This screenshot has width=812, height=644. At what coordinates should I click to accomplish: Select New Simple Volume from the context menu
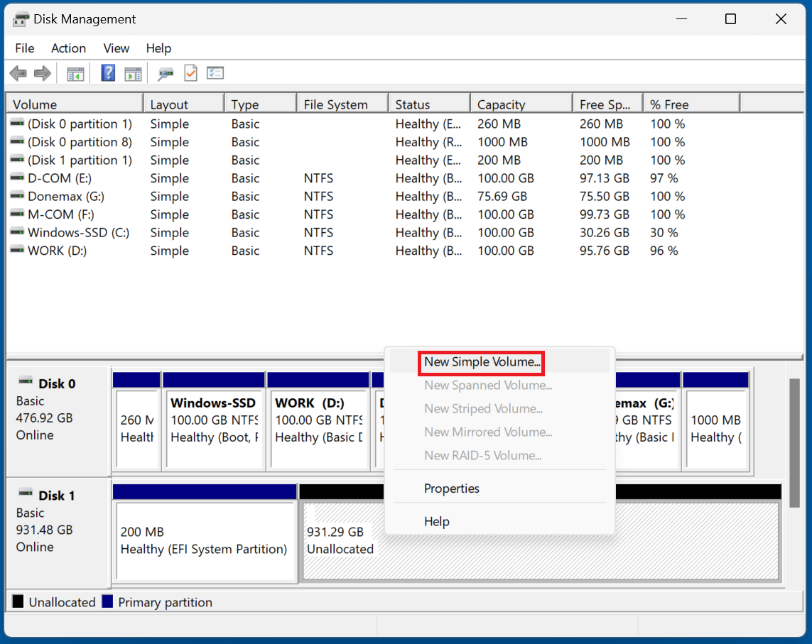coord(481,362)
